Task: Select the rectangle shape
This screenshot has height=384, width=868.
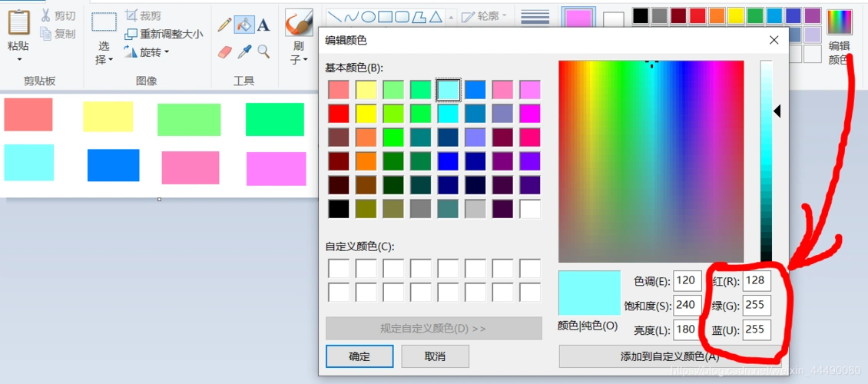Action: (385, 17)
